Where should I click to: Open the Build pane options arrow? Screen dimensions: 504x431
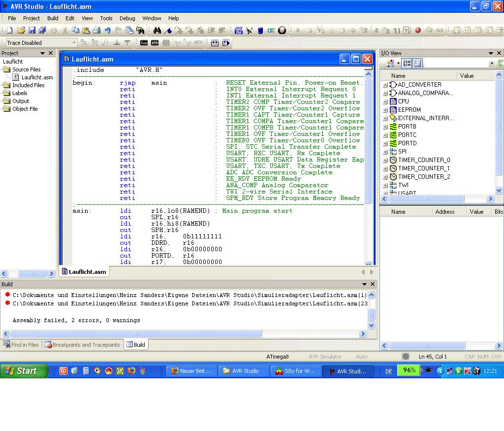coord(365,284)
